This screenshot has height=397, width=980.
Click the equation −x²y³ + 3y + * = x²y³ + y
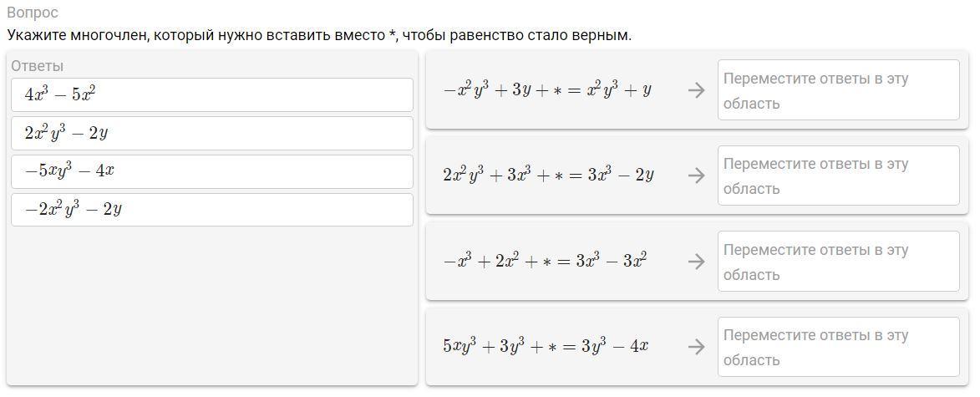547,90
